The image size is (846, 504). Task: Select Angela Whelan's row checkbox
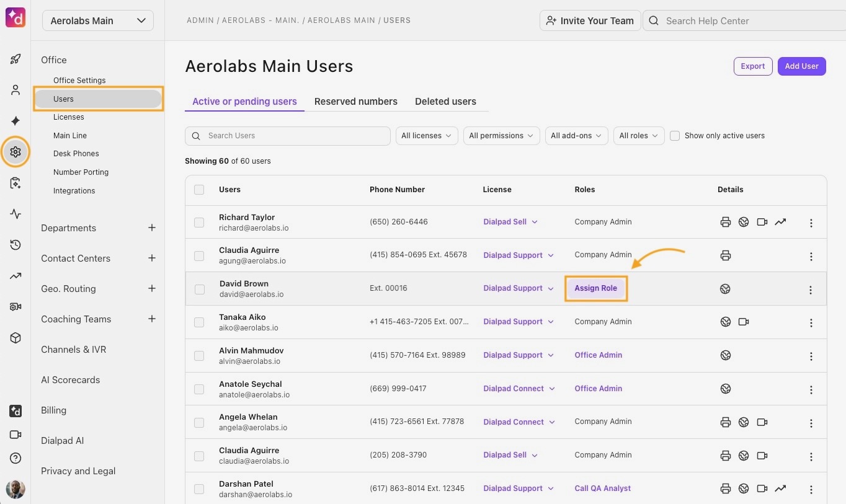(199, 423)
